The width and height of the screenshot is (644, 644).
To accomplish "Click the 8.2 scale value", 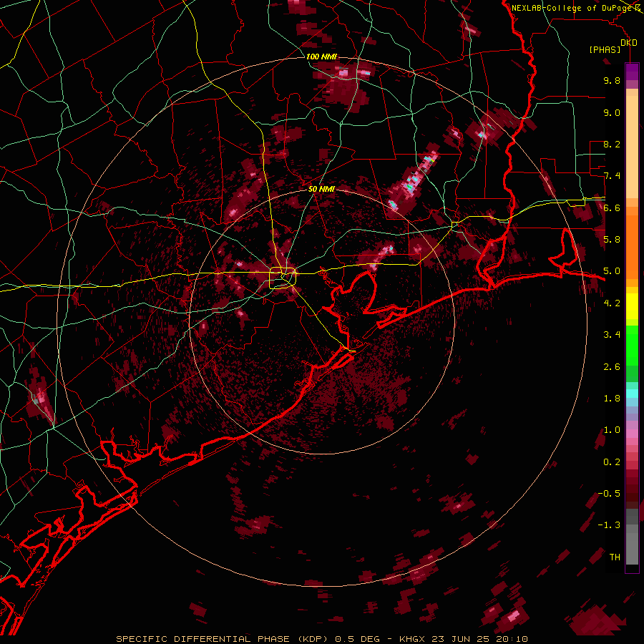I will point(612,145).
